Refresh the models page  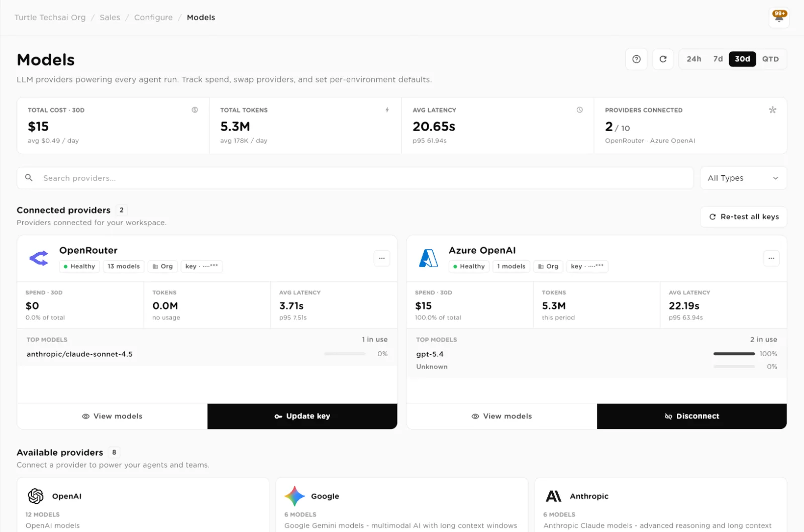[663, 59]
